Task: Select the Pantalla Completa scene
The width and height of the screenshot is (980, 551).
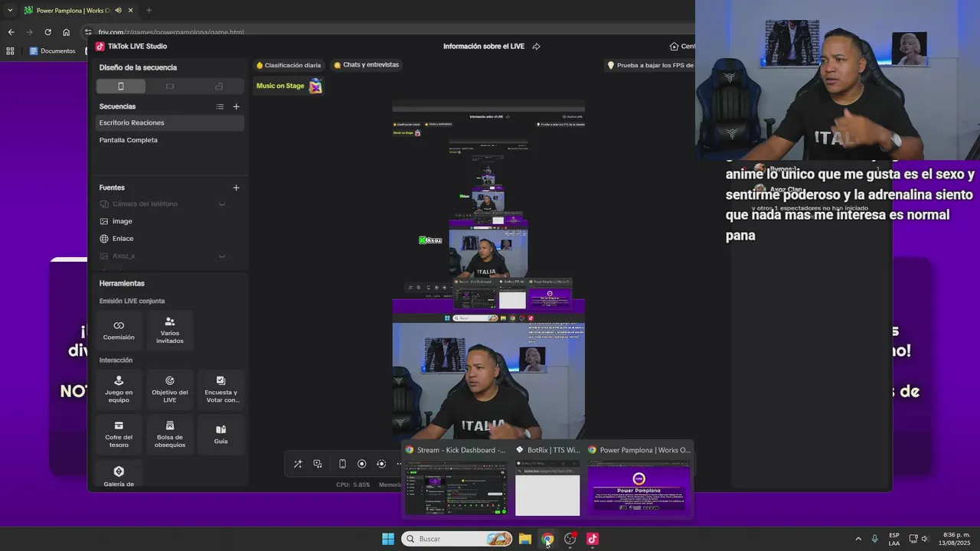Action: point(169,140)
